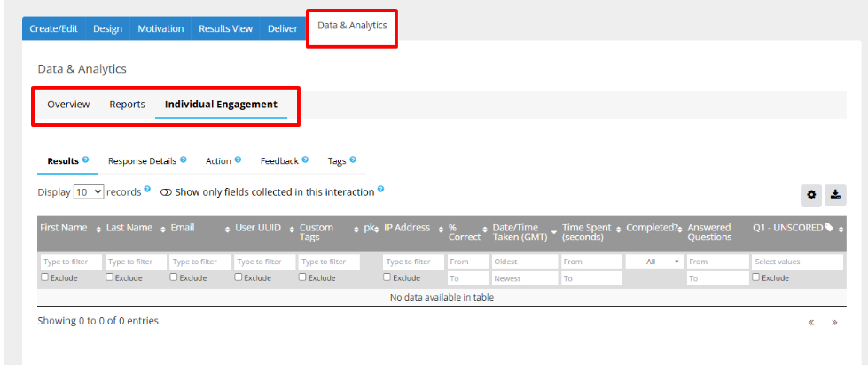Switch to the Reports tab
Image resolution: width=868 pixels, height=367 pixels.
coord(127,105)
